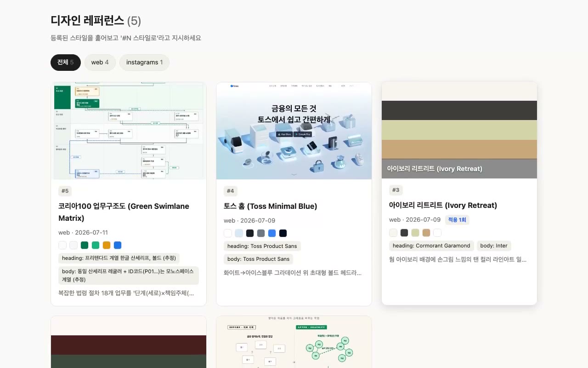Click the body: 동일 산세리프 레귤러 tag
The height and width of the screenshot is (368, 588).
click(129, 276)
